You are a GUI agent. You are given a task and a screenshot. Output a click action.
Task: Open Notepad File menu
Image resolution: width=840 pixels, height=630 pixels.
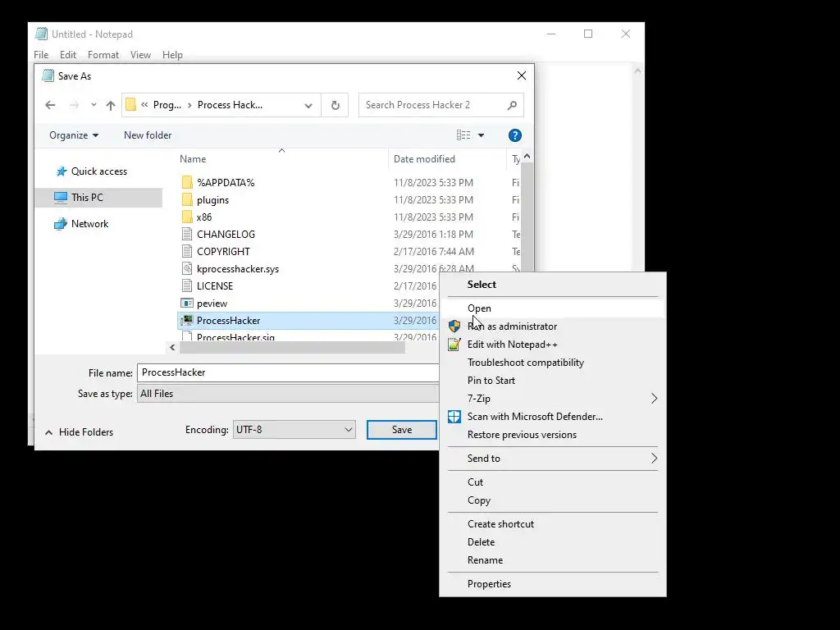41,55
